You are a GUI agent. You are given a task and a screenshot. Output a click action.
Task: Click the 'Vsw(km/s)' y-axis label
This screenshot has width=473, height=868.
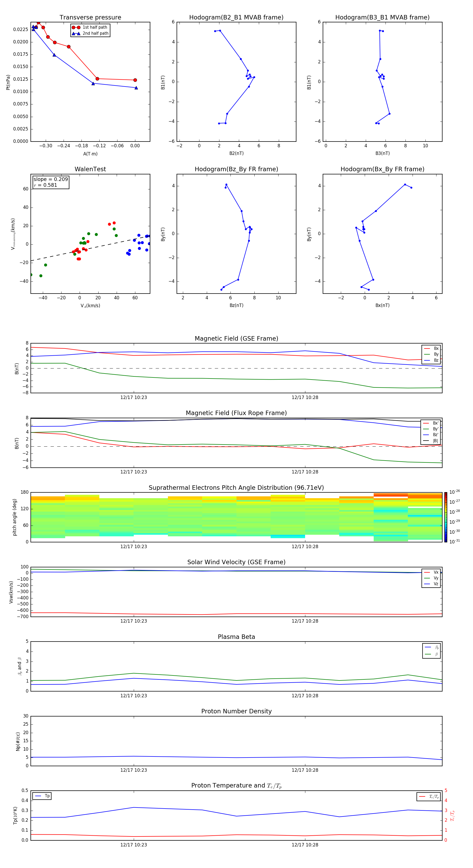[11, 592]
